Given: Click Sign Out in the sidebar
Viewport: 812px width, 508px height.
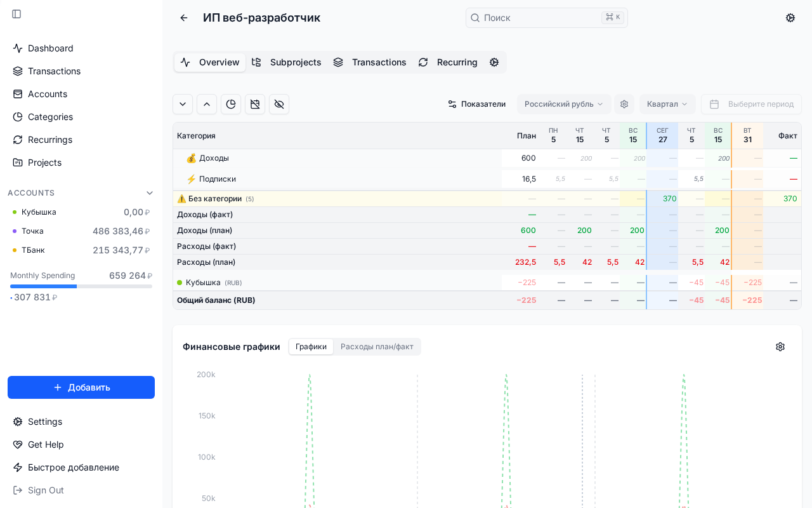Looking at the screenshot, I should pyautogui.click(x=45, y=490).
